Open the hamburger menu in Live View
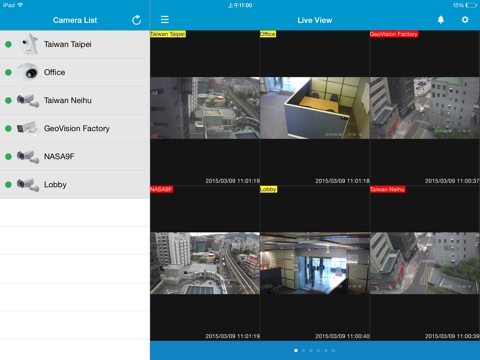The width and height of the screenshot is (480, 360). [165, 20]
